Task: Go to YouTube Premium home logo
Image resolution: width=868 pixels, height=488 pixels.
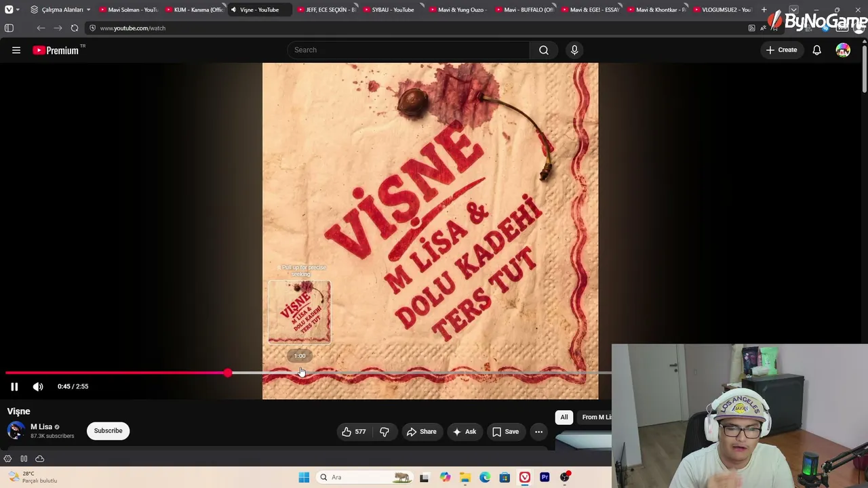Action: coord(56,50)
